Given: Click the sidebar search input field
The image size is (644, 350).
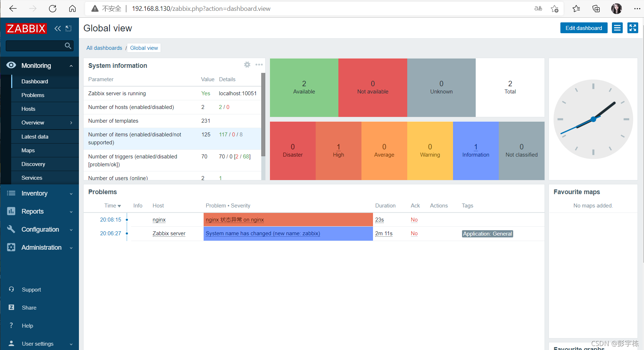Looking at the screenshot, I should tap(35, 46).
